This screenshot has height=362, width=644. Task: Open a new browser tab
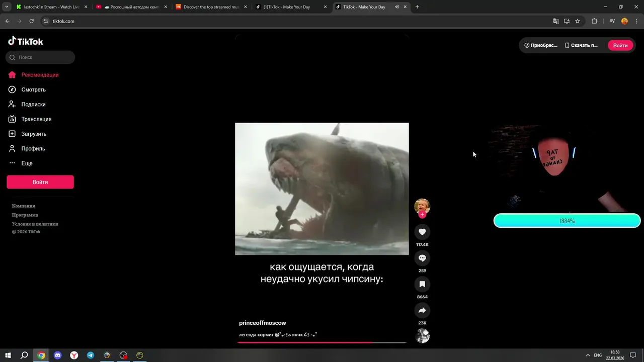coord(417,7)
